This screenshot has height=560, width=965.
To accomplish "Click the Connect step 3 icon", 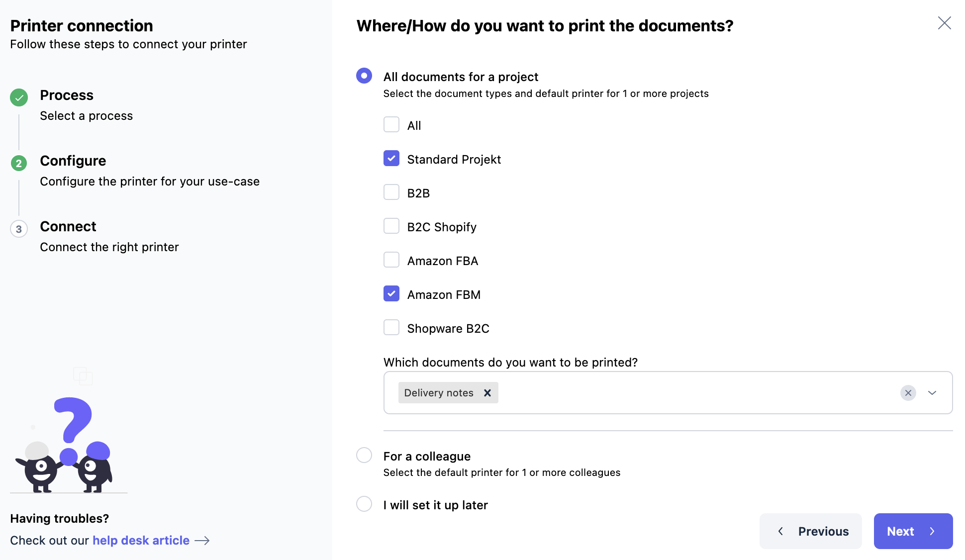I will click(x=19, y=229).
